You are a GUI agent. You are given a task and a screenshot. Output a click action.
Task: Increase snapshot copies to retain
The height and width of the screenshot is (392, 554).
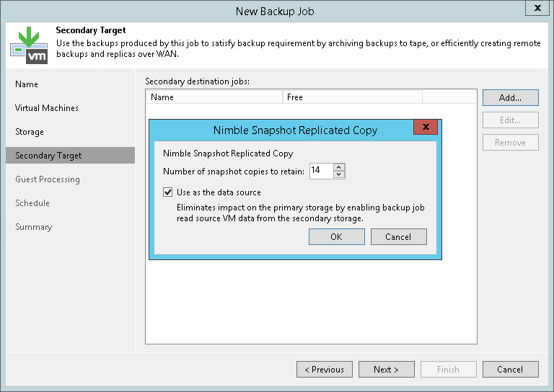(339, 167)
